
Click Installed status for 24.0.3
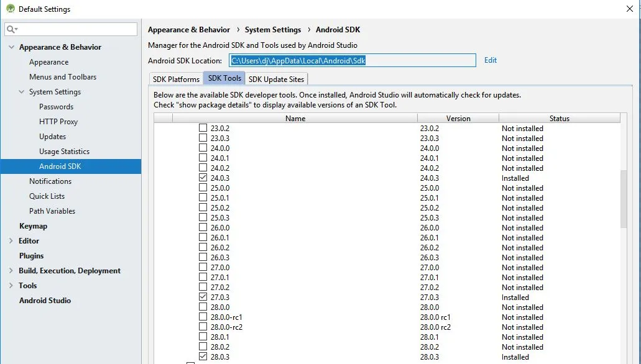(x=515, y=178)
